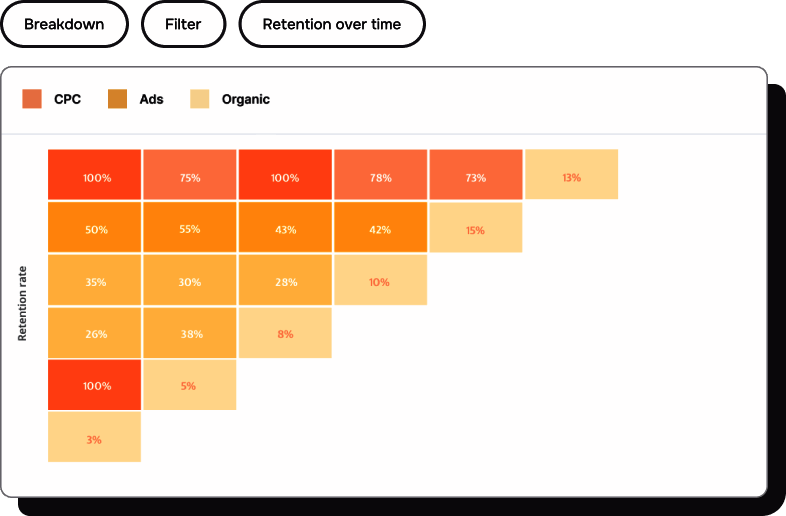The width and height of the screenshot is (786, 516).
Task: Click the Organic legend color swatch
Action: [200, 99]
